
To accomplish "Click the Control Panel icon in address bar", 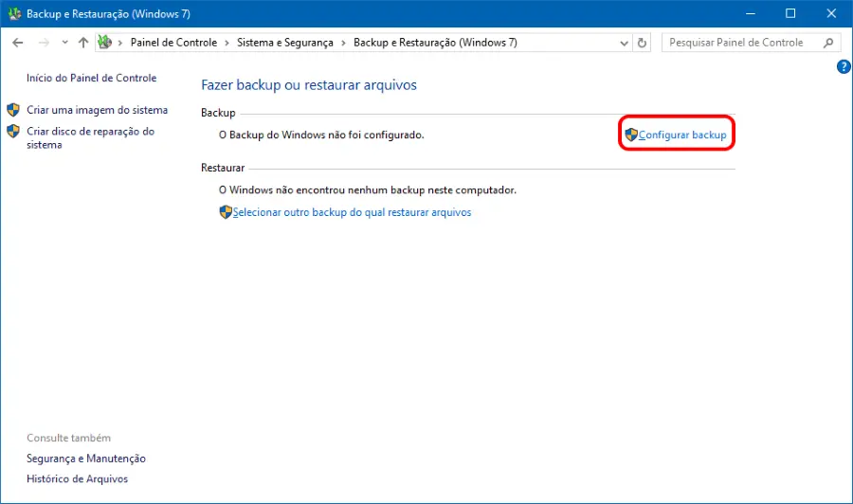I will (104, 42).
